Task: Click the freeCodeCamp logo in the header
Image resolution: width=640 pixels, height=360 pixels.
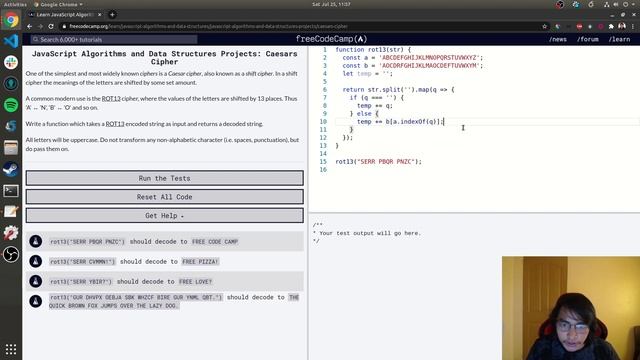Action: (331, 39)
